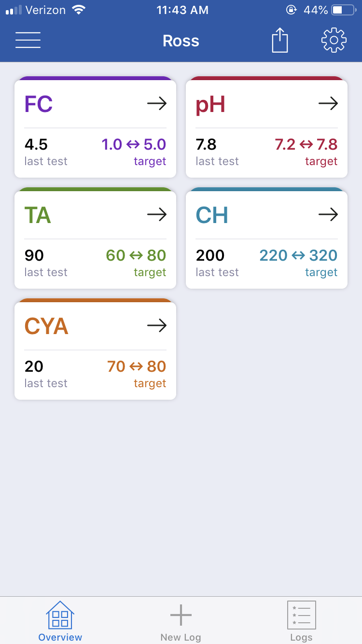
Task: Tap the Ross pool title
Action: click(x=181, y=41)
